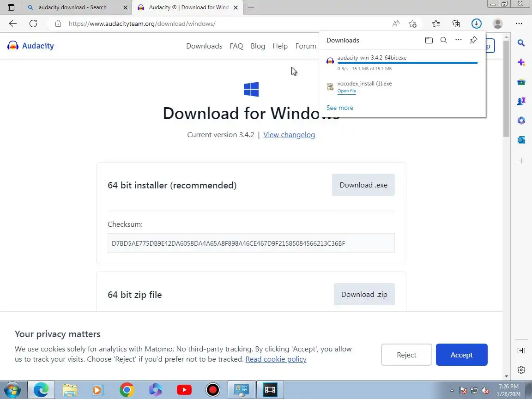Click See more in Downloads panel

pos(339,108)
